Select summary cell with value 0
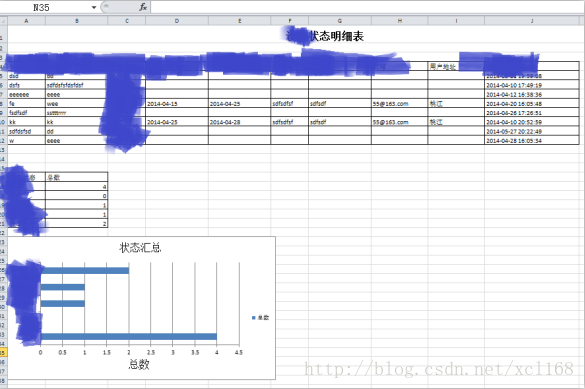This screenshot has width=585, height=389. coord(76,196)
